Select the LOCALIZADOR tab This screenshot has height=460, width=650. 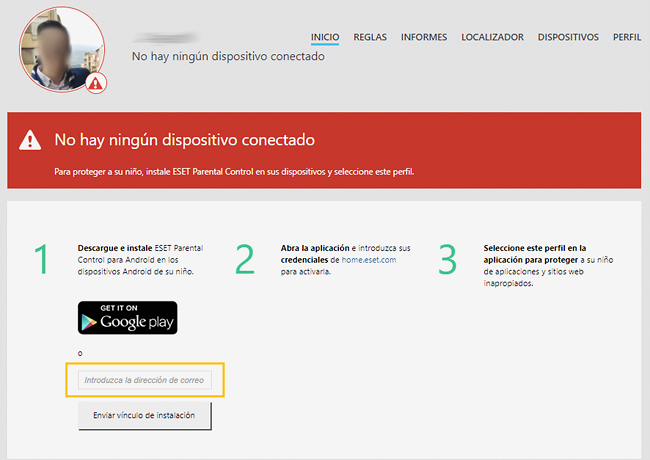click(492, 37)
